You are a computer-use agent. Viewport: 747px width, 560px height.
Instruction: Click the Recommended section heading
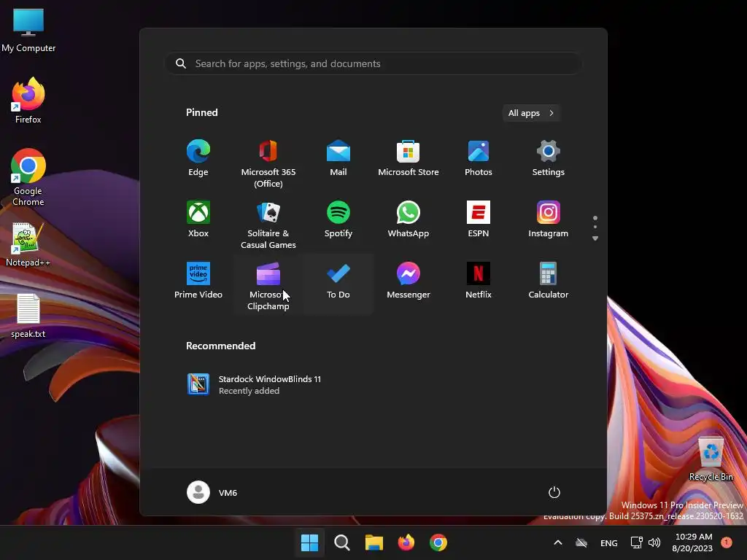220,346
